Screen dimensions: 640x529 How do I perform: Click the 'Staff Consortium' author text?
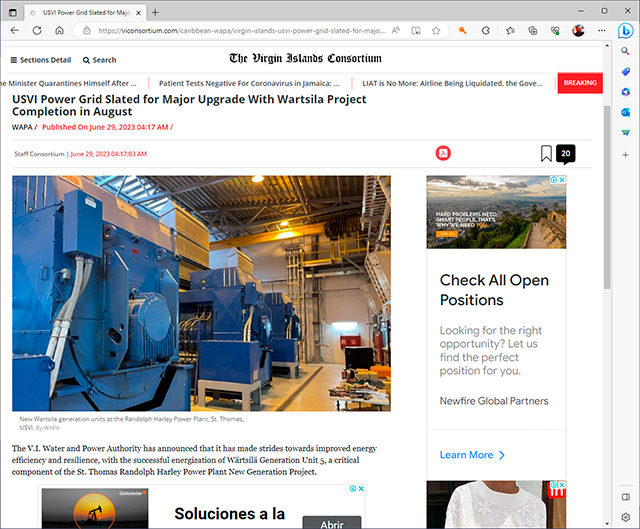pyautogui.click(x=39, y=154)
